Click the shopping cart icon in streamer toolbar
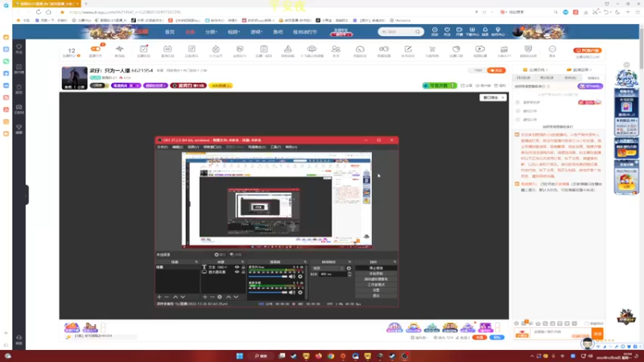 [432, 49]
